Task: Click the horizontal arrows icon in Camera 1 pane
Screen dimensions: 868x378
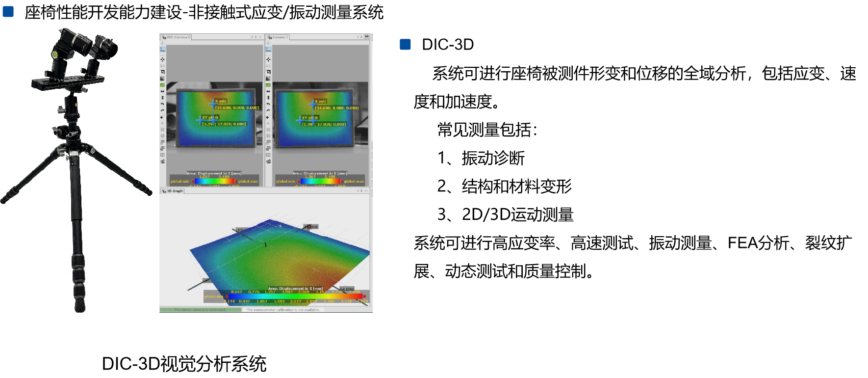Action: tap(268, 91)
